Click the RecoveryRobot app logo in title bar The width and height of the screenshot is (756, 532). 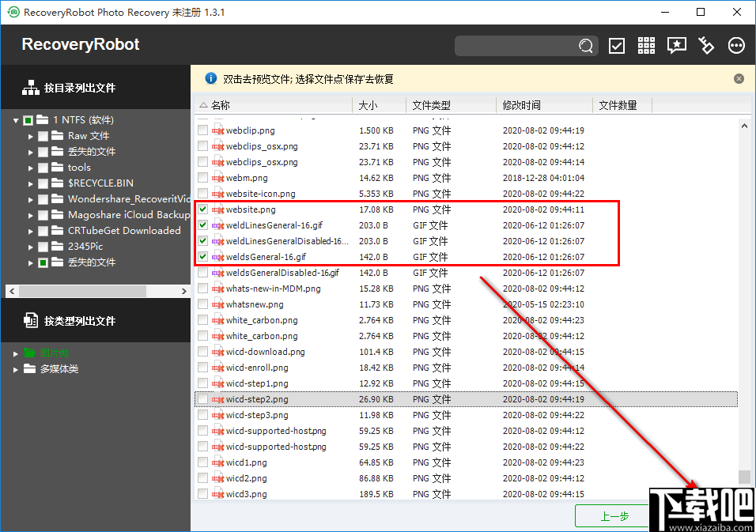point(13,12)
